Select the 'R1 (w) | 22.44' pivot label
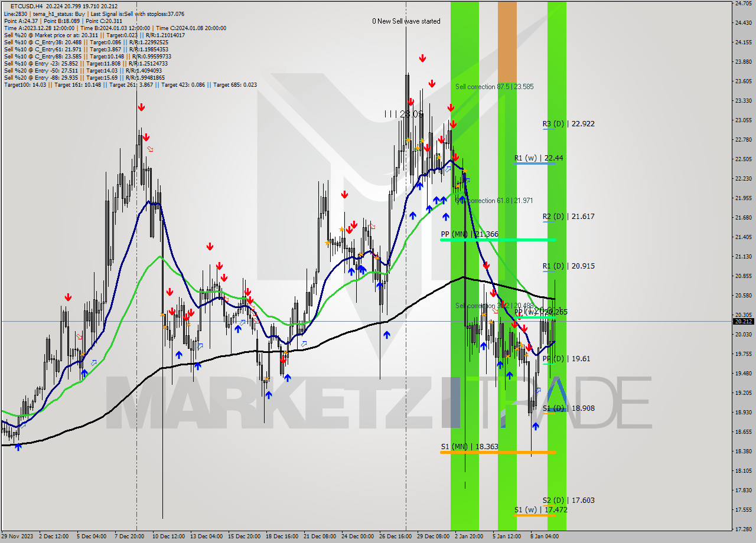Viewport: 756px width, 543px height. [x=539, y=158]
